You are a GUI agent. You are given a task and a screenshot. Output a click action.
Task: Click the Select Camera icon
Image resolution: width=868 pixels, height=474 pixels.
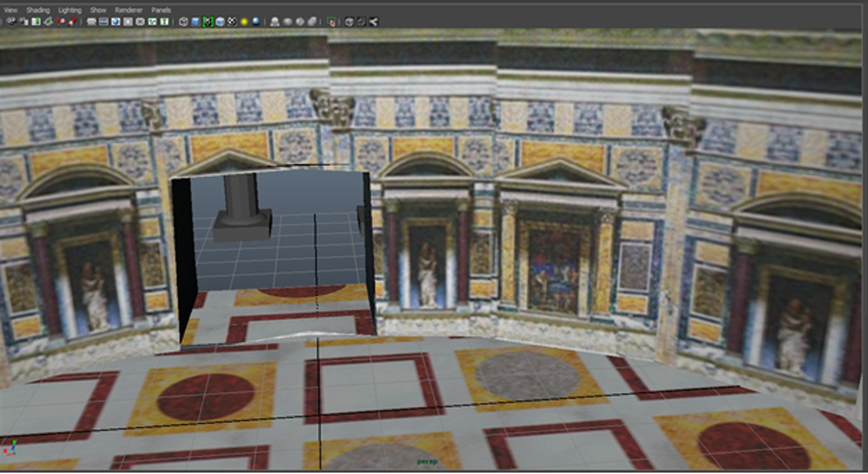click(11, 22)
